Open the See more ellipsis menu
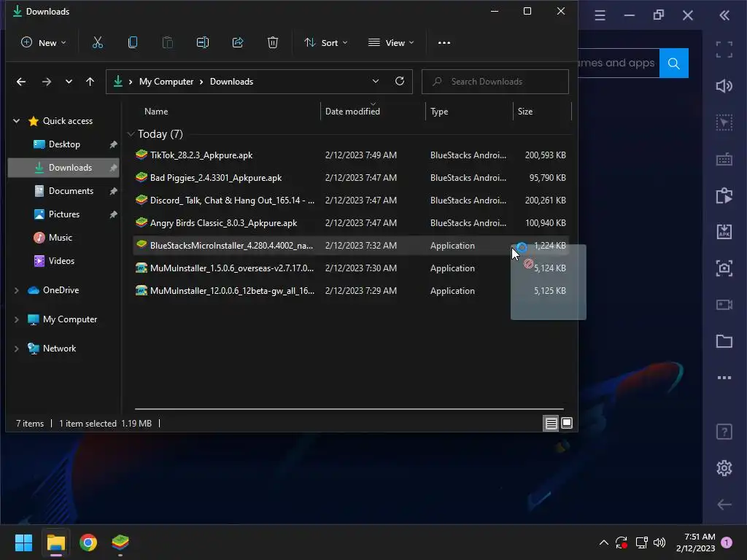This screenshot has height=560, width=747. click(x=444, y=43)
